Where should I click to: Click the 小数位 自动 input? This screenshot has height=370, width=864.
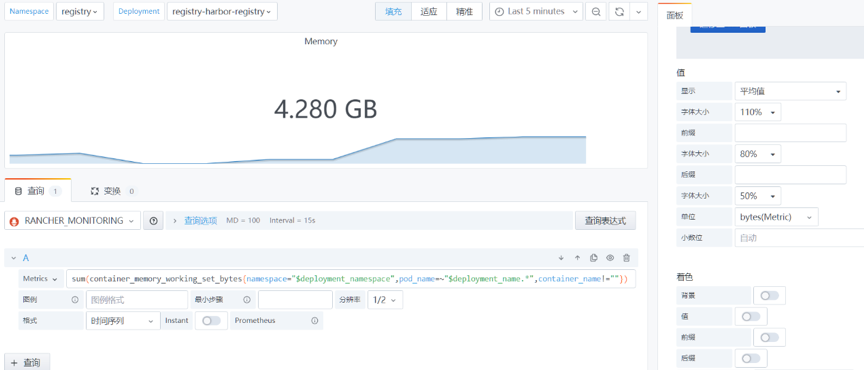pos(799,238)
